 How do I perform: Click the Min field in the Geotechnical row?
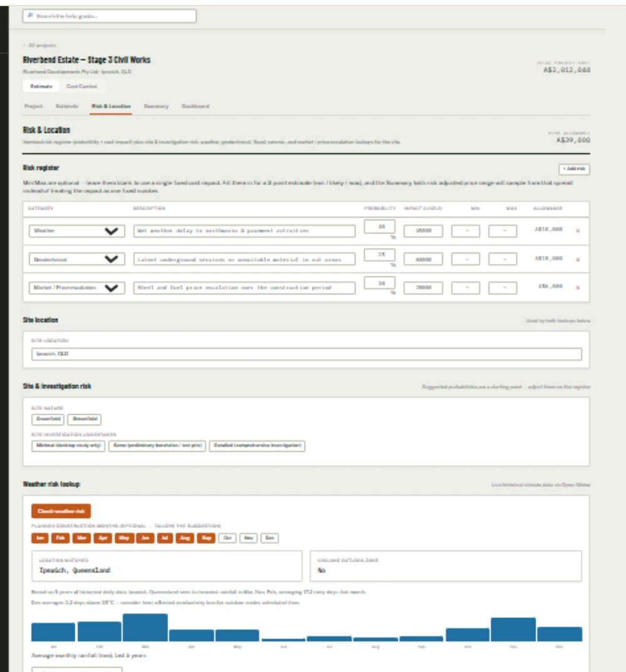pyautogui.click(x=466, y=259)
